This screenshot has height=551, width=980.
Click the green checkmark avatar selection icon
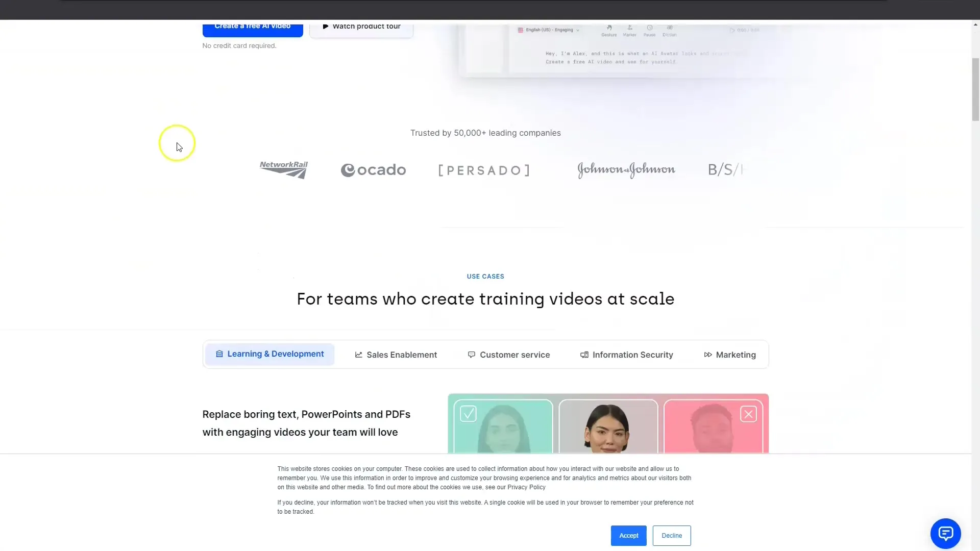coord(468,414)
